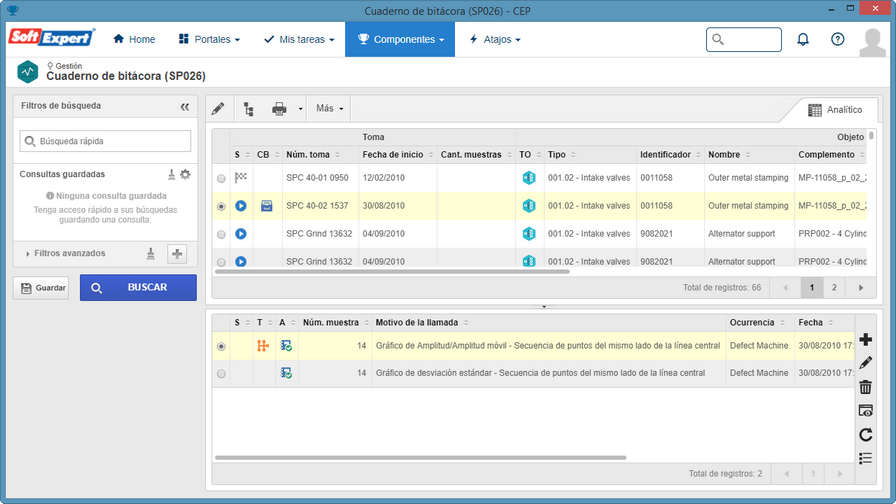Add an advanced filter with the plus button

point(177,254)
